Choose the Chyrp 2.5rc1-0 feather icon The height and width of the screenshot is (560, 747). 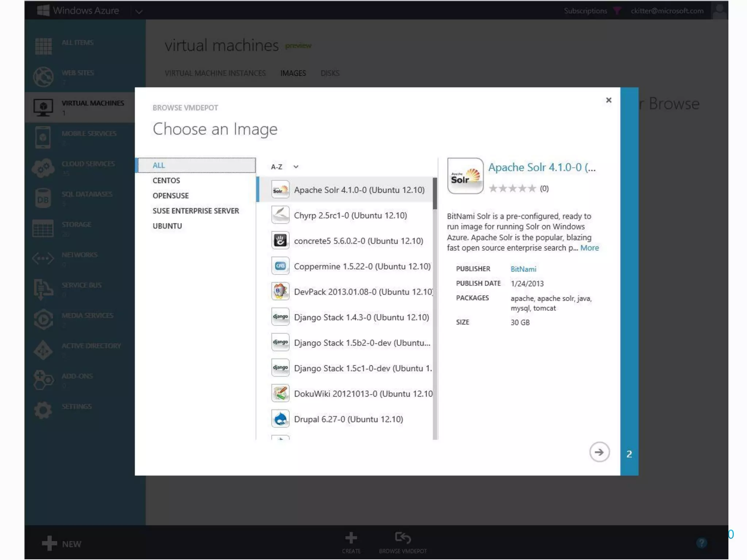[280, 215]
